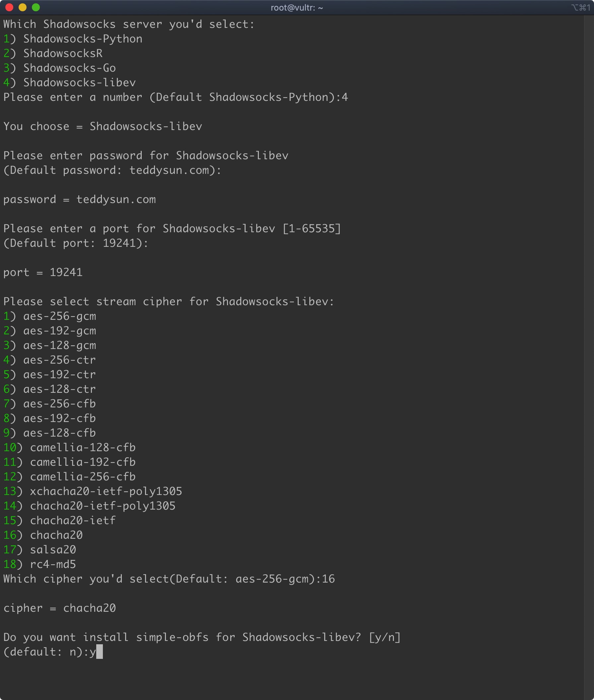Image resolution: width=594 pixels, height=700 pixels.
Task: Click the 'You choose = Shadowsocks-libev' line
Action: [x=103, y=127]
